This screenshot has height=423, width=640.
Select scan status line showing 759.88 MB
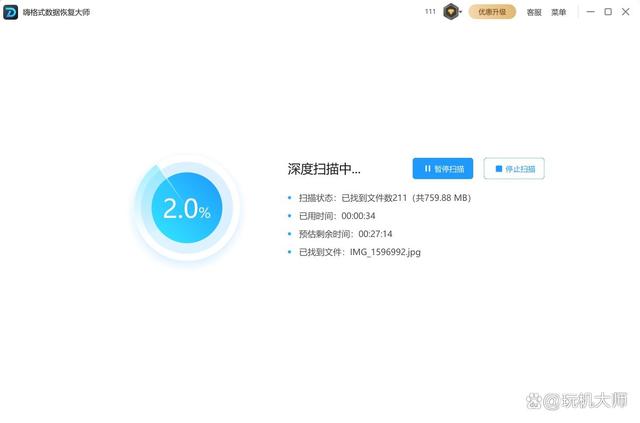pyautogui.click(x=385, y=198)
